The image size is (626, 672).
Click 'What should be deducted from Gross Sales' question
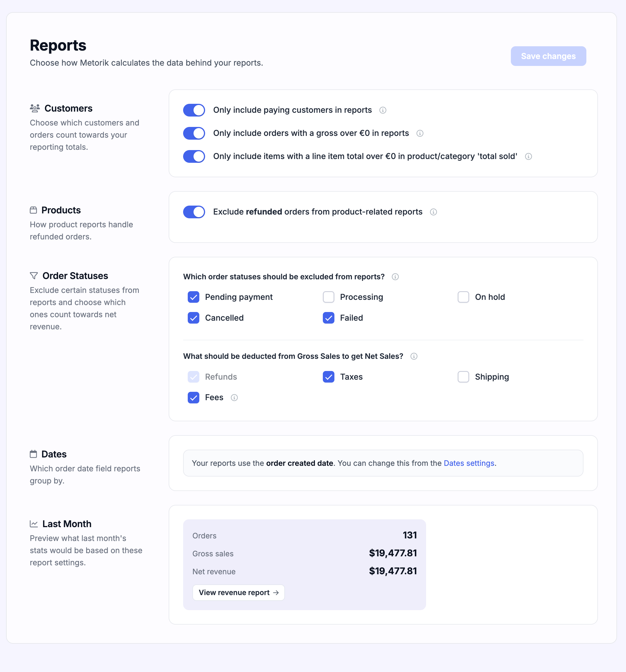point(293,356)
